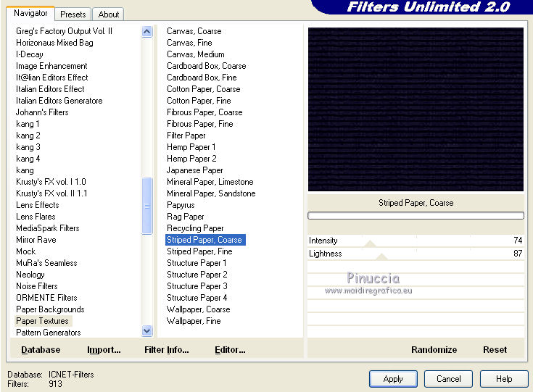The image size is (533, 392).
Task: Select Krusty's FX vol. I 1.0
Action: pyautogui.click(x=51, y=182)
